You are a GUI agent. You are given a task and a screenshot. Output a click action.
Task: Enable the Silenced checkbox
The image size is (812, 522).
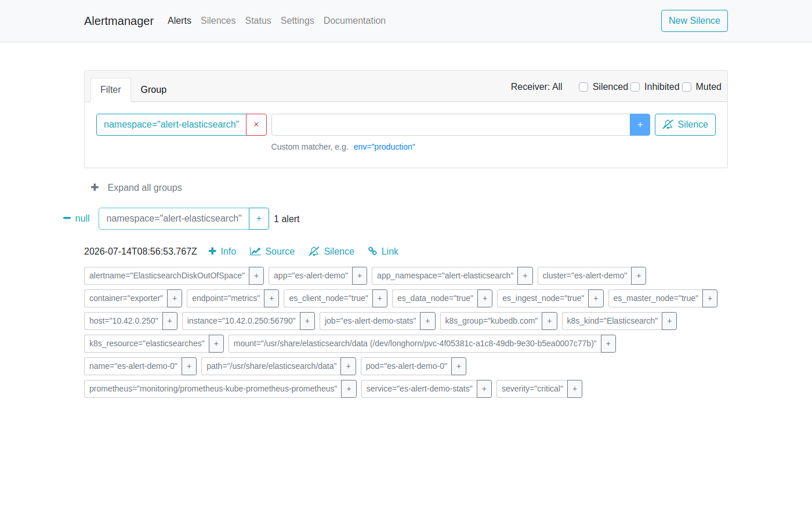[x=583, y=87]
